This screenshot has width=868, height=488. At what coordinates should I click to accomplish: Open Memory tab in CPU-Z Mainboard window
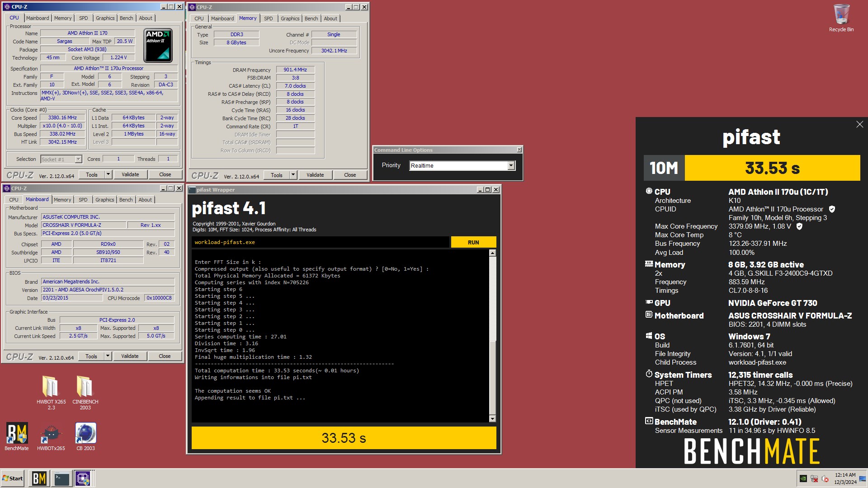click(62, 200)
